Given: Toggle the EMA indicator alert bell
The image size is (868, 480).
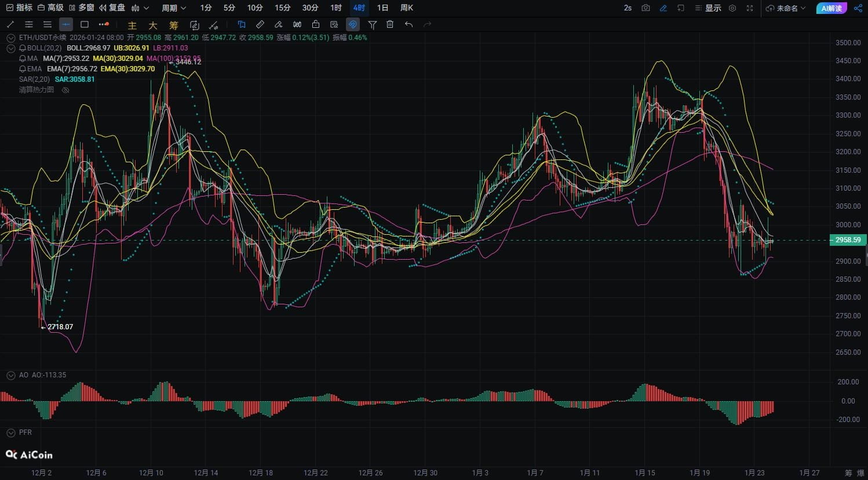Looking at the screenshot, I should (x=23, y=69).
